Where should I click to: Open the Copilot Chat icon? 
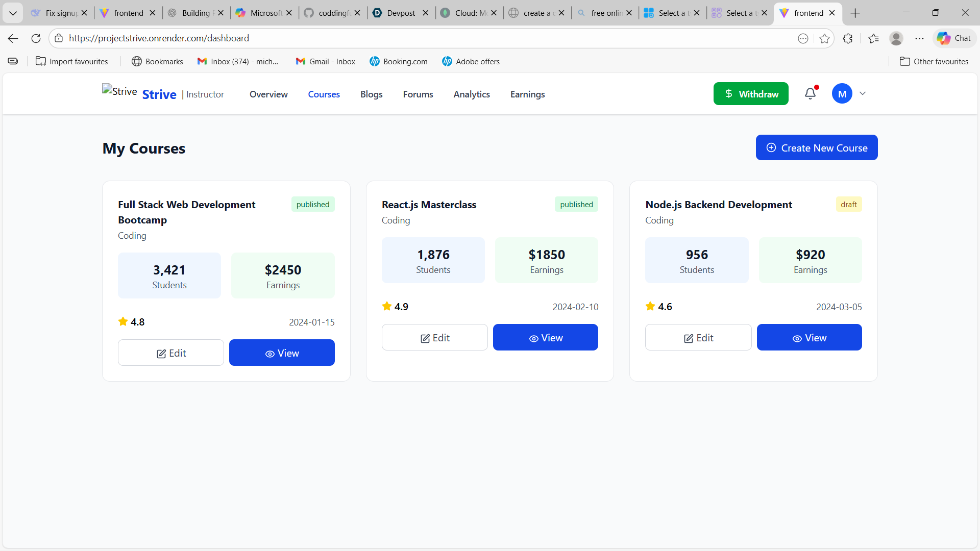tap(953, 38)
